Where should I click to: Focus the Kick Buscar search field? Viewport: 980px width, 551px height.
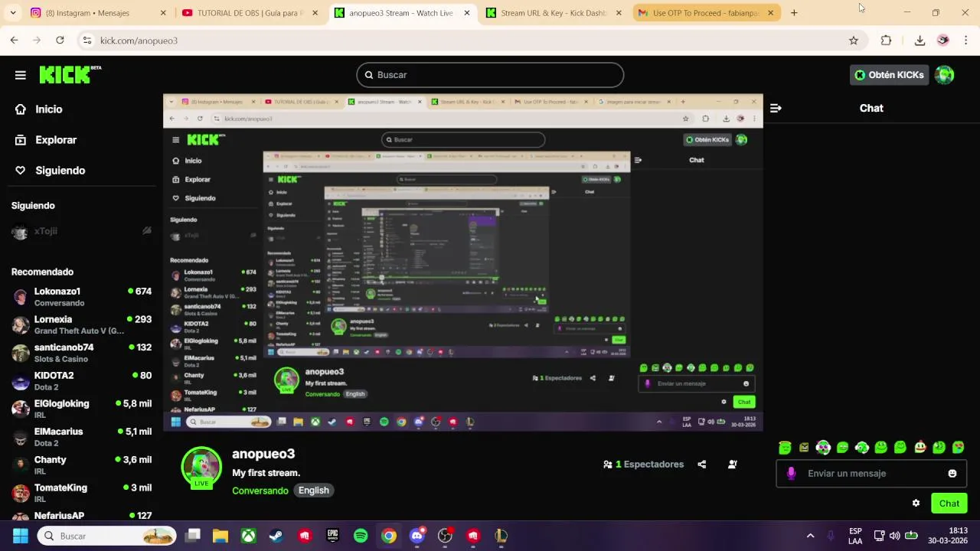coord(490,75)
